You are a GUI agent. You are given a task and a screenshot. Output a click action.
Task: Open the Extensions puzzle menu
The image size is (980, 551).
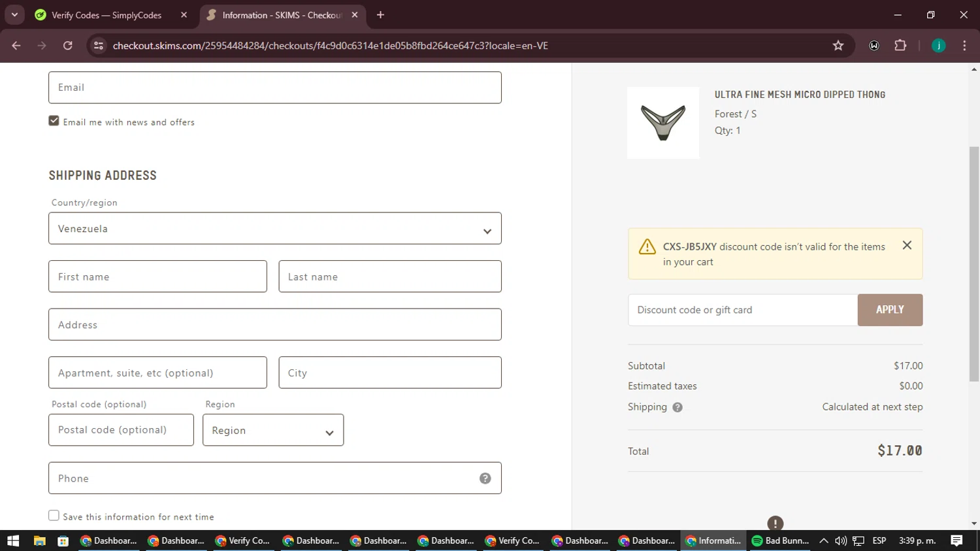(900, 46)
